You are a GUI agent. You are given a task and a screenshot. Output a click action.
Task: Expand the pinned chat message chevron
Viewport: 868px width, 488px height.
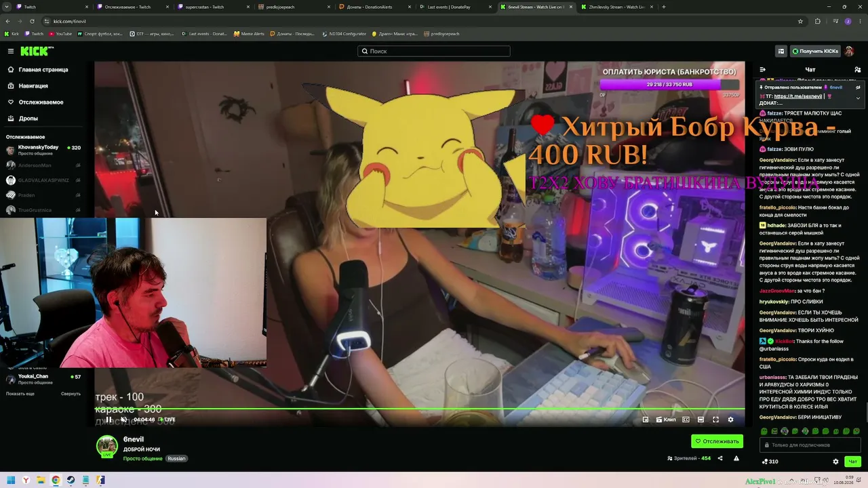(858, 98)
